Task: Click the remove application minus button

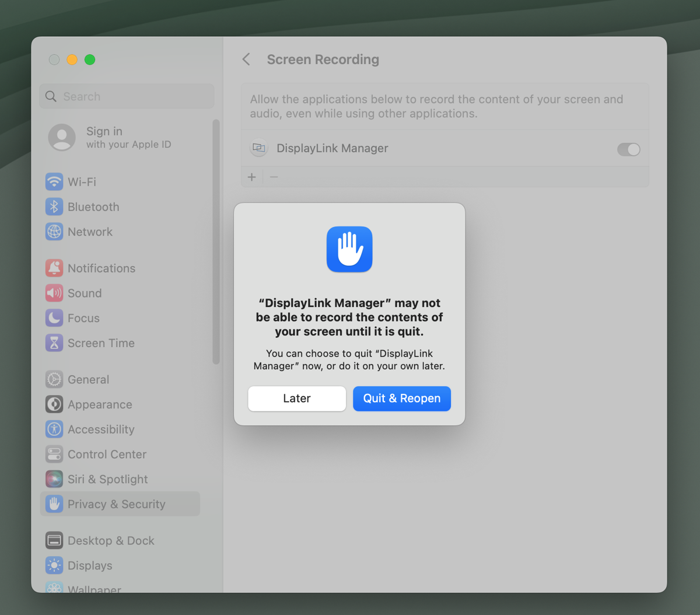Action: [274, 177]
